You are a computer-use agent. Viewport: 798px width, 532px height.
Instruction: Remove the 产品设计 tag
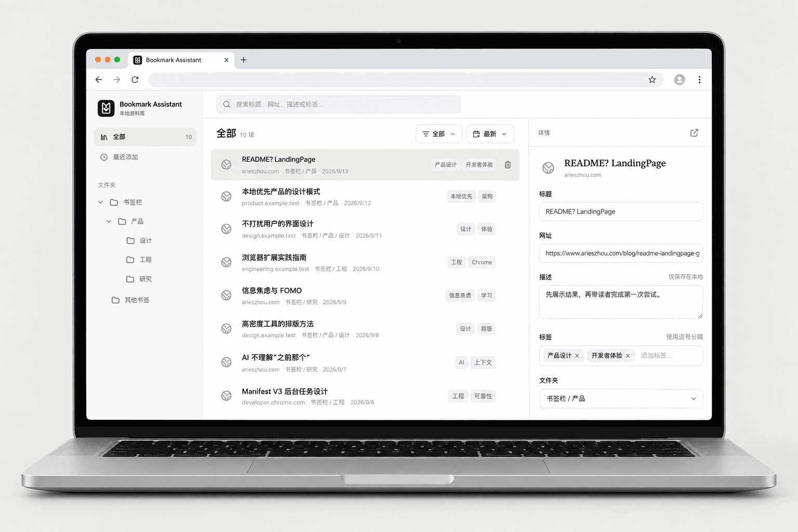pos(577,356)
